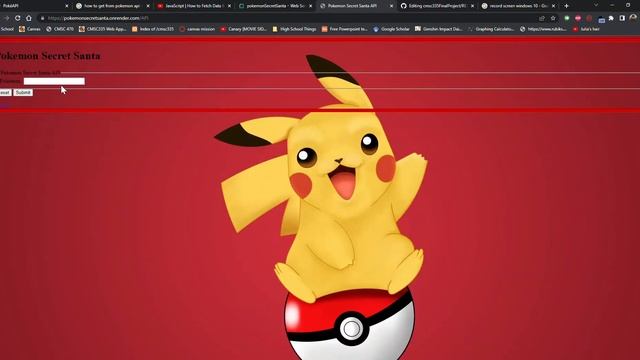Open the rubiks website bookmark
This screenshot has width=640, height=360.
point(543,29)
